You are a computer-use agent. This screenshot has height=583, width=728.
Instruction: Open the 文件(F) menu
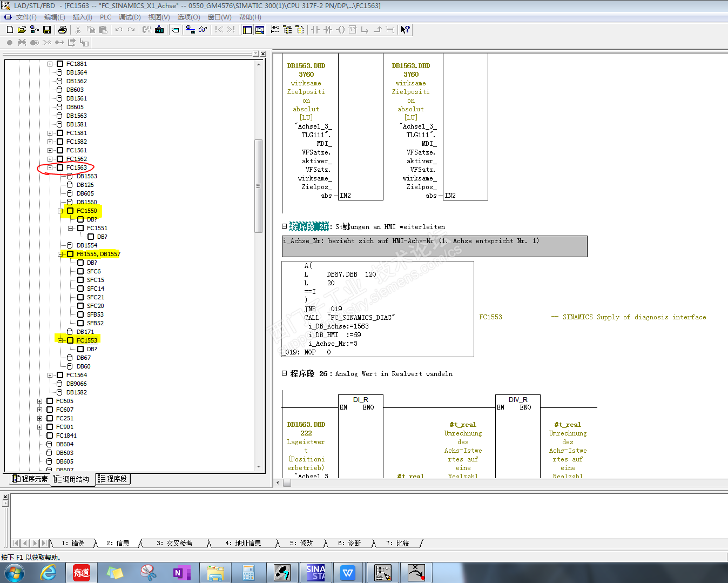click(x=26, y=17)
